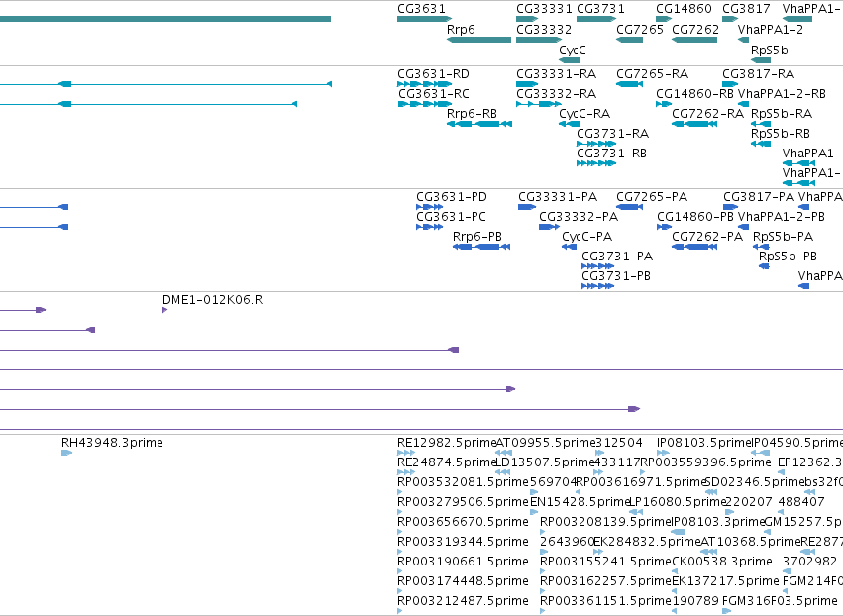Image resolution: width=843 pixels, height=616 pixels.
Task: Select the CG3817-RA transcript
Action: [x=759, y=73]
